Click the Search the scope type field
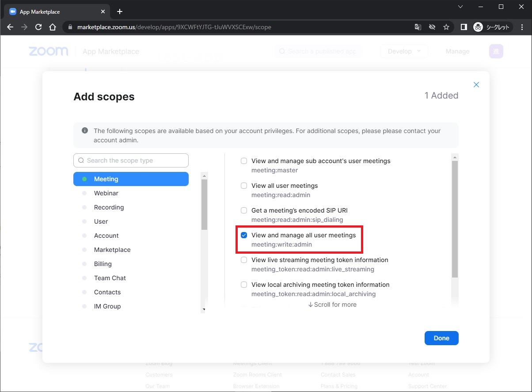 tap(131, 160)
